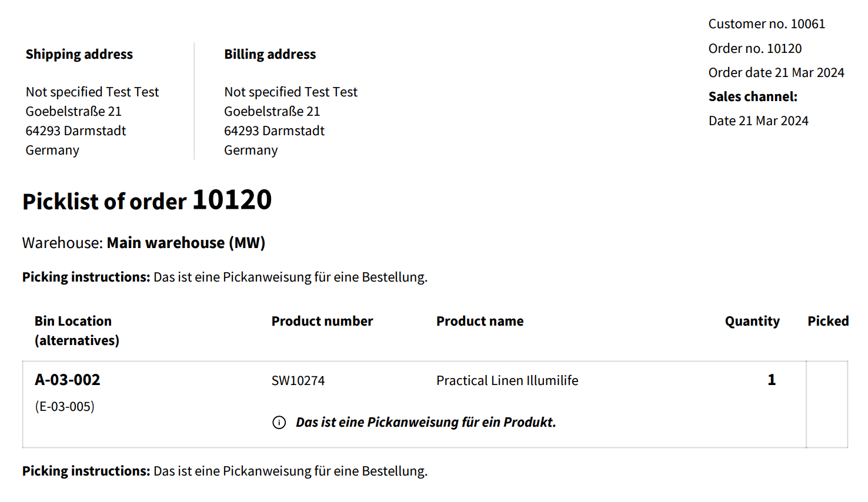Screen dimensions: 868x502
Task: Click alternative bin location (E-03-005)
Action: [x=65, y=407]
